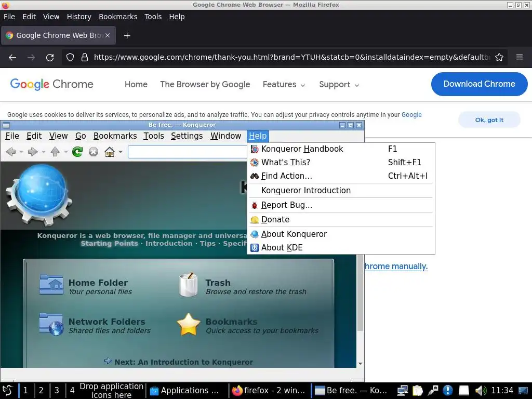Open Firefox History menu

(x=79, y=17)
